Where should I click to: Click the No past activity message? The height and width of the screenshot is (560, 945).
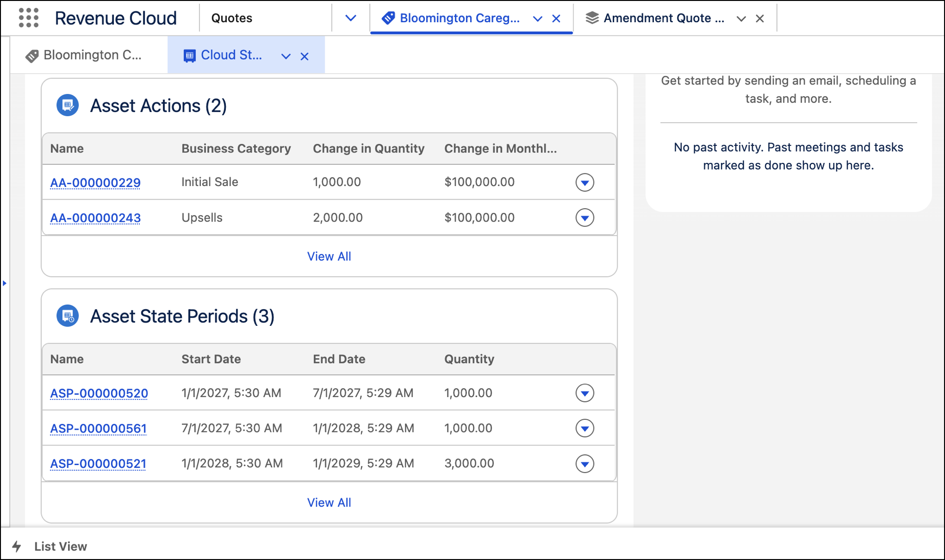(x=788, y=156)
